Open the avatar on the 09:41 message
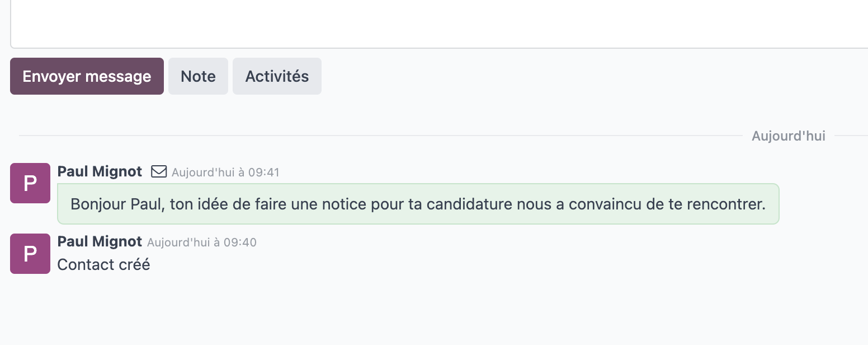Image resolution: width=868 pixels, height=345 pixels. (x=30, y=183)
